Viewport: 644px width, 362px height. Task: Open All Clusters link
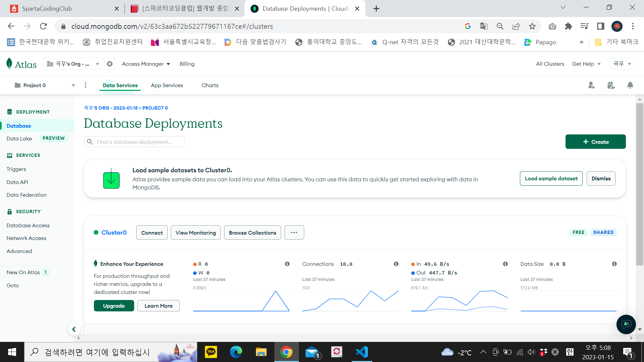coord(550,64)
